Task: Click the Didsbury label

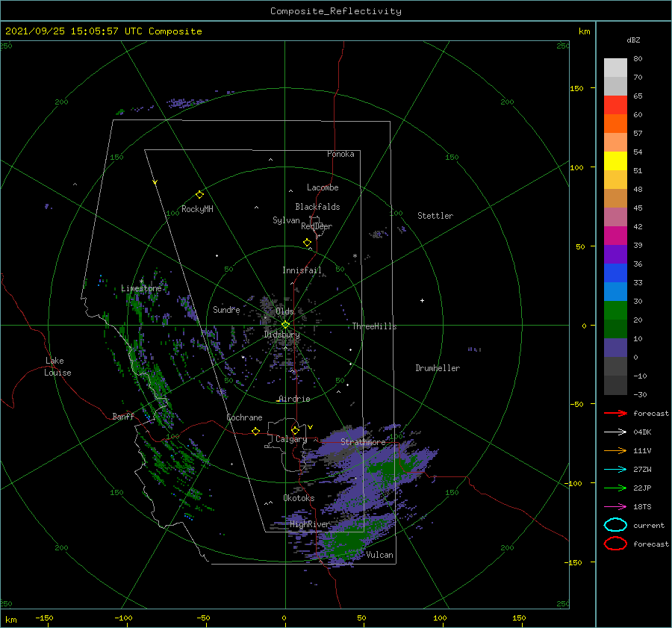Action: (x=281, y=335)
